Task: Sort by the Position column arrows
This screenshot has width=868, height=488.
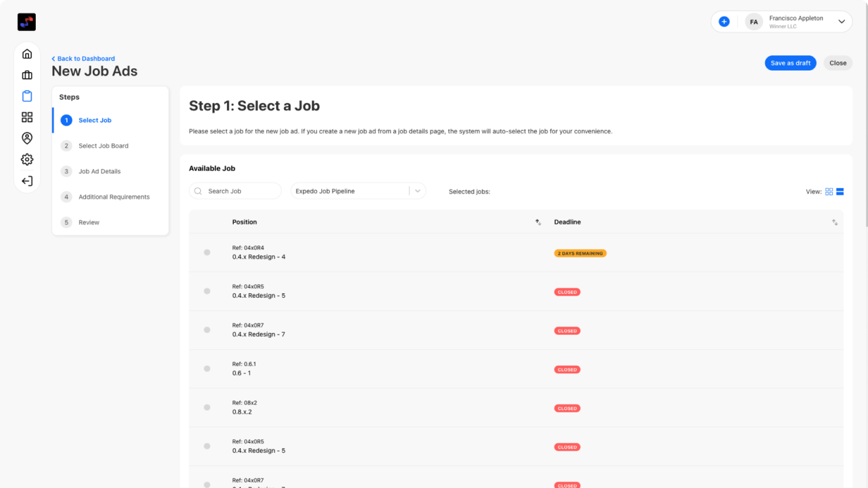Action: pyautogui.click(x=538, y=222)
